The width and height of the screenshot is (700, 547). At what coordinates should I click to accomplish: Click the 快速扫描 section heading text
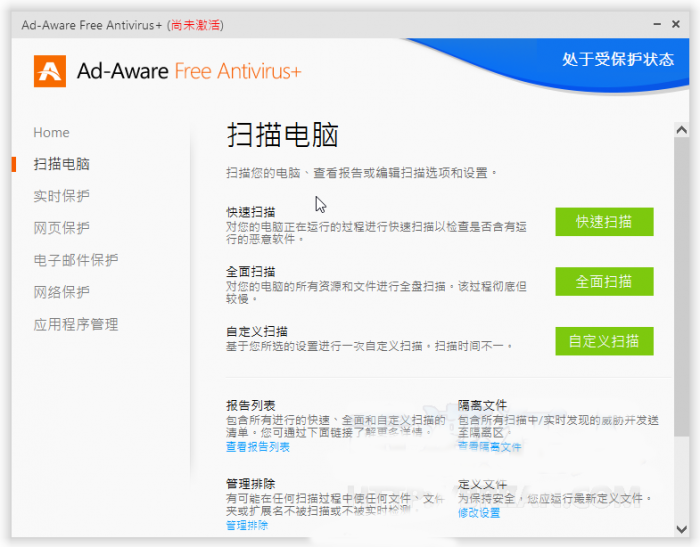pyautogui.click(x=250, y=212)
